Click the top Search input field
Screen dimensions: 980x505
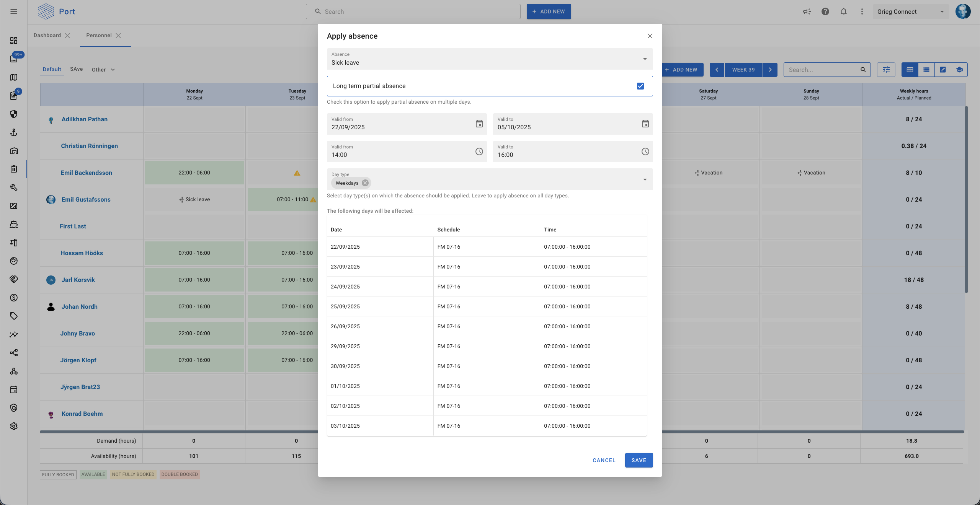click(413, 11)
